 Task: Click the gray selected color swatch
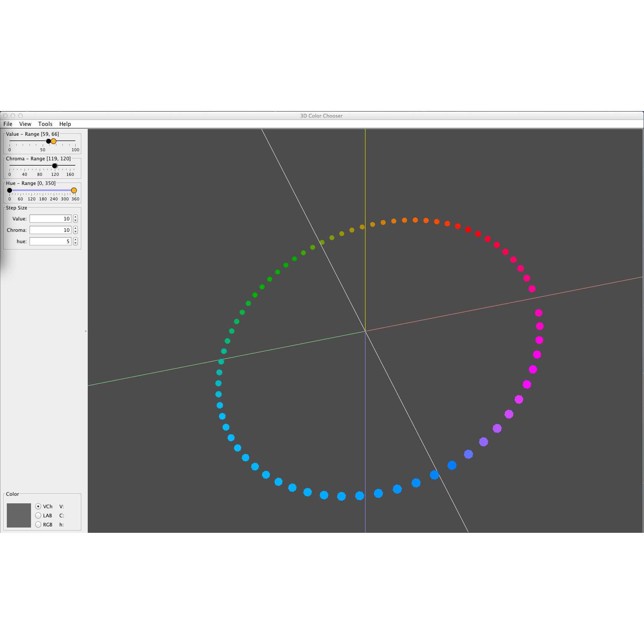point(19,515)
